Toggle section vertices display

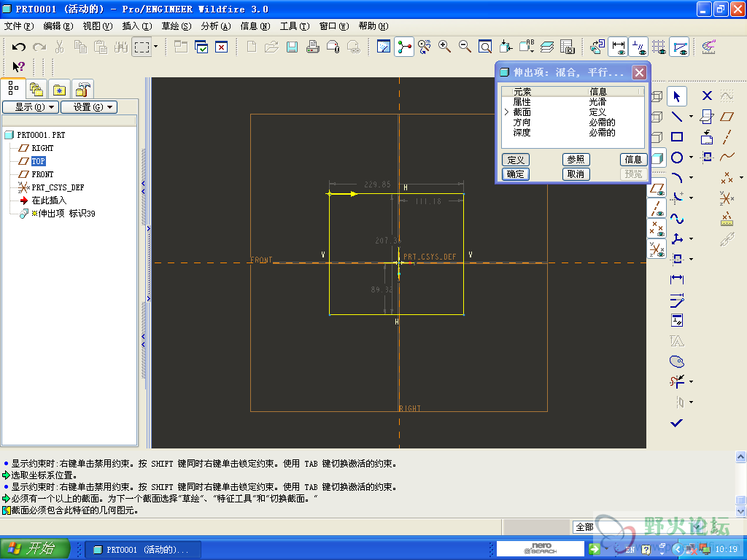point(679,47)
